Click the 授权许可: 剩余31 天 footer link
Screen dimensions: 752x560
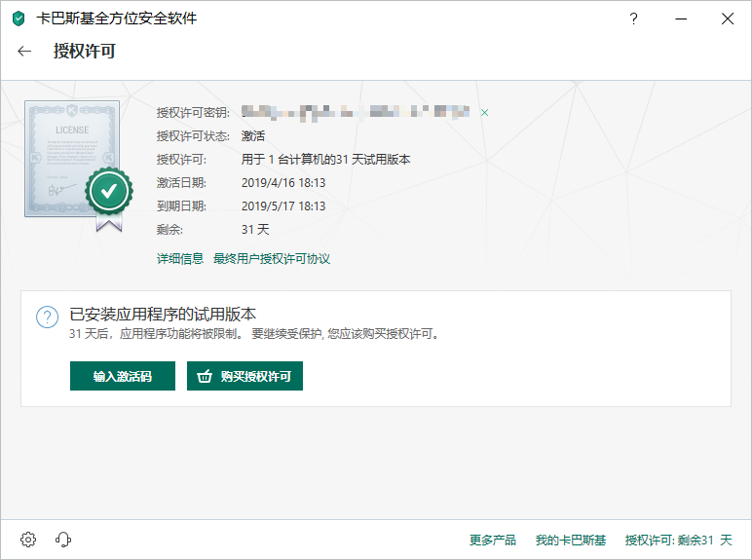(678, 540)
